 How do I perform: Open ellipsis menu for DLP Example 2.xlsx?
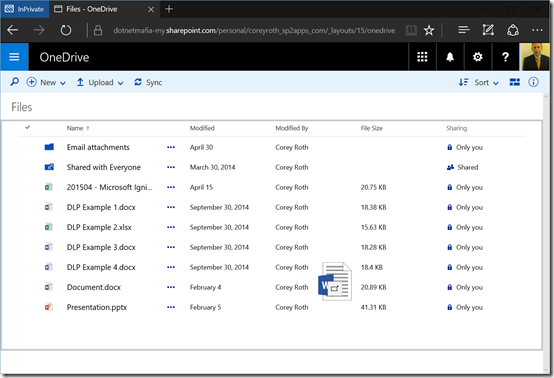coord(171,227)
